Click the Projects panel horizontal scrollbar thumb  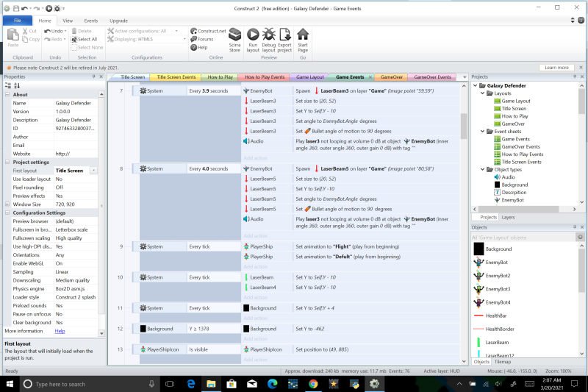(x=518, y=209)
